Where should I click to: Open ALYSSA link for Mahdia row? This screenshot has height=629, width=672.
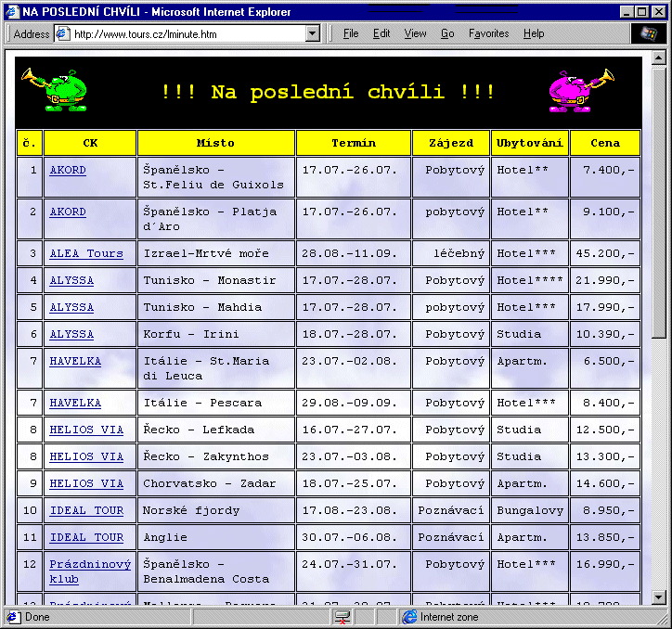(71, 307)
